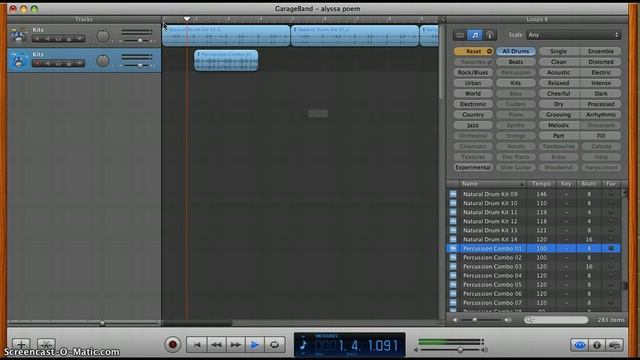
Task: Toggle Fav checkbox for Natural Drum Kit 10
Action: 611,203
